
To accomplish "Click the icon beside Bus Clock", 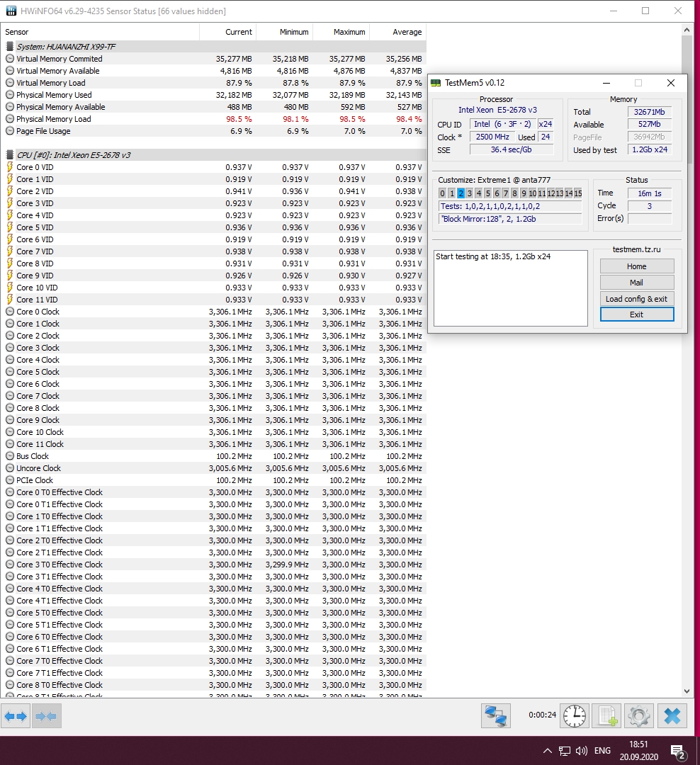I will click(10, 456).
